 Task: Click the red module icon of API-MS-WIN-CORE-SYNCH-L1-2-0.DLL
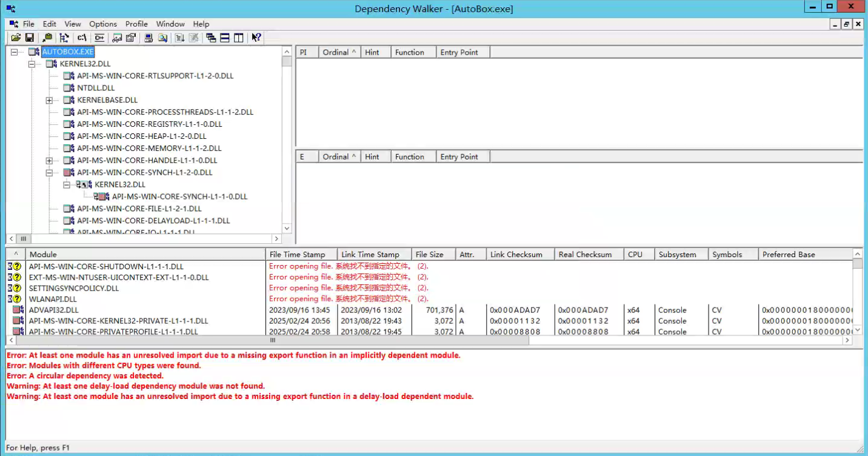click(69, 172)
